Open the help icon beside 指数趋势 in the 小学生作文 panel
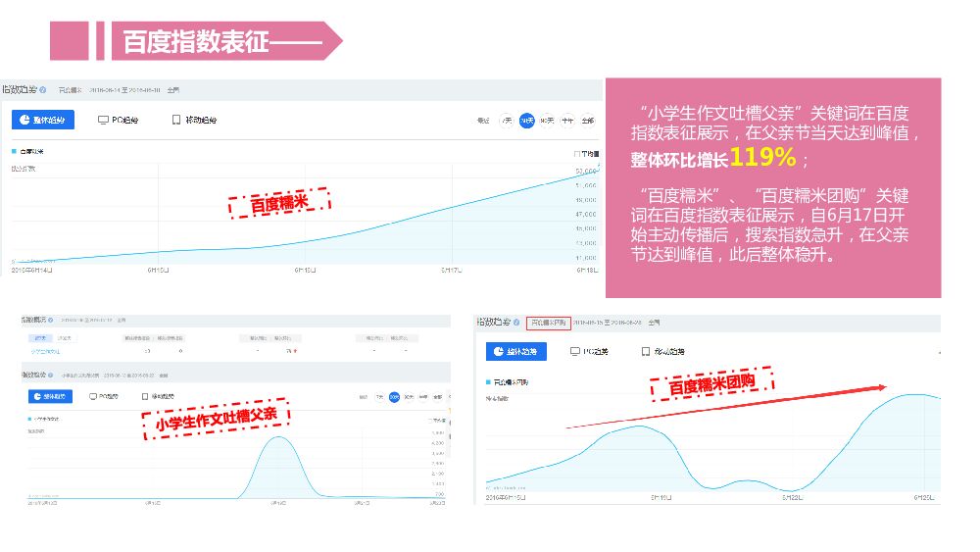 pyautogui.click(x=51, y=376)
